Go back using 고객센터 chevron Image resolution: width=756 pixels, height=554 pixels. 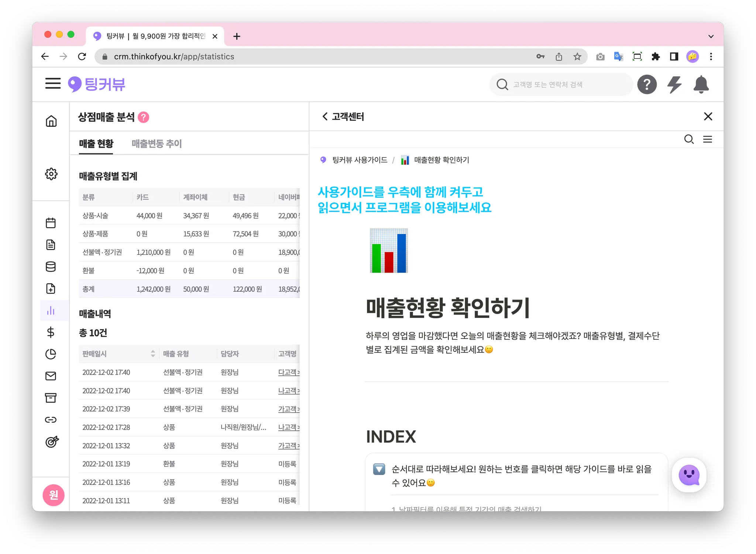(x=325, y=117)
